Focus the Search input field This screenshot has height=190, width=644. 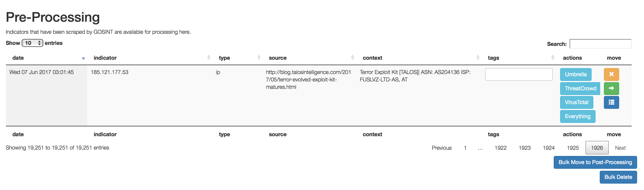point(600,44)
